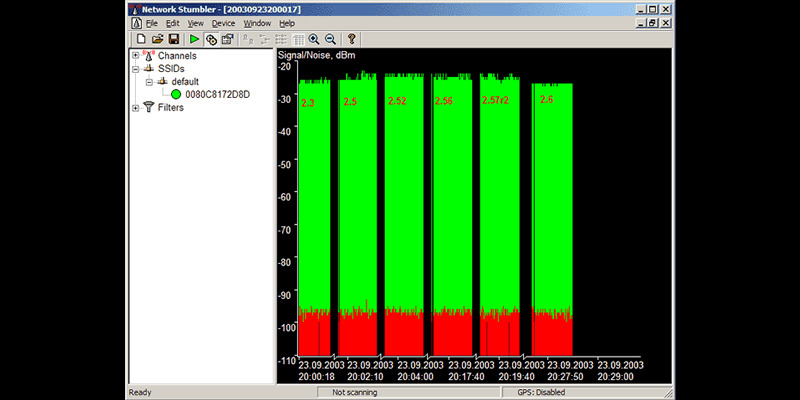Toggle the auto-configure gears icon
Screen dimensions: 800x400
[211, 39]
